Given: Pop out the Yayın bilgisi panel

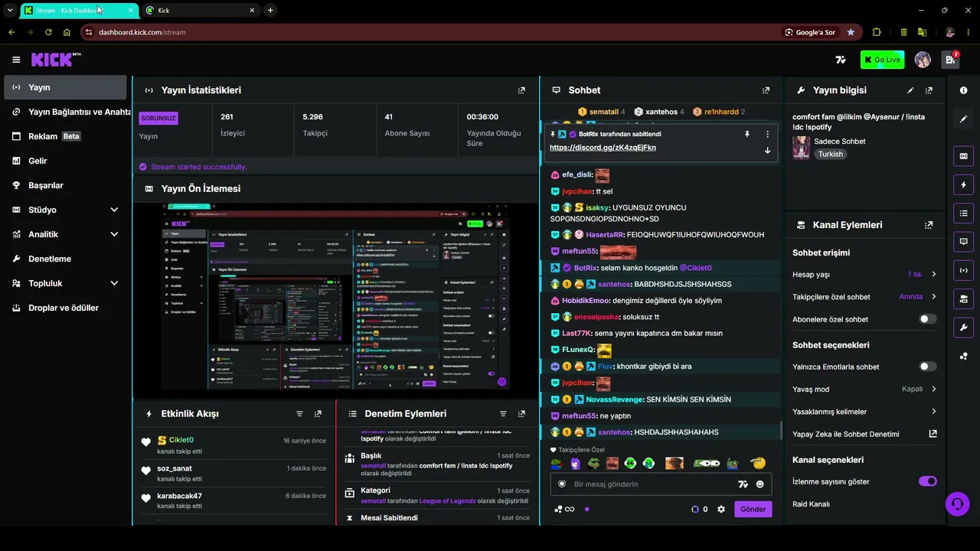Looking at the screenshot, I should click(929, 90).
